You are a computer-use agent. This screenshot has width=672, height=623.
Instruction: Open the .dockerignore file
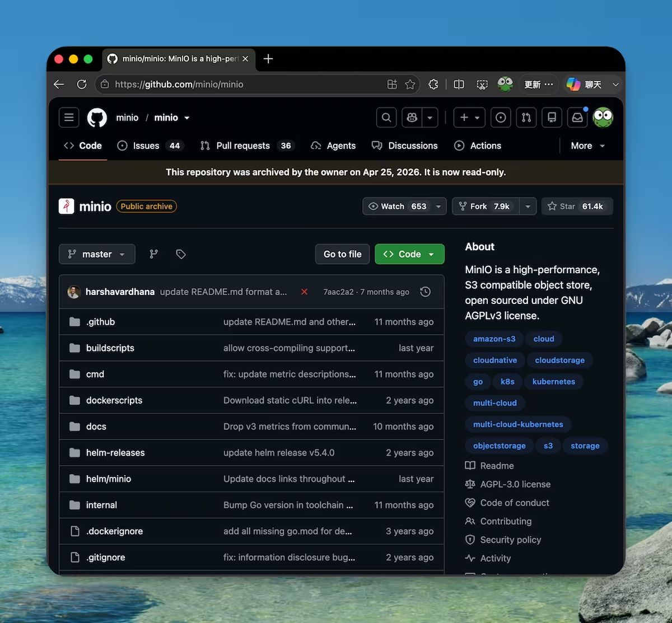(114, 531)
